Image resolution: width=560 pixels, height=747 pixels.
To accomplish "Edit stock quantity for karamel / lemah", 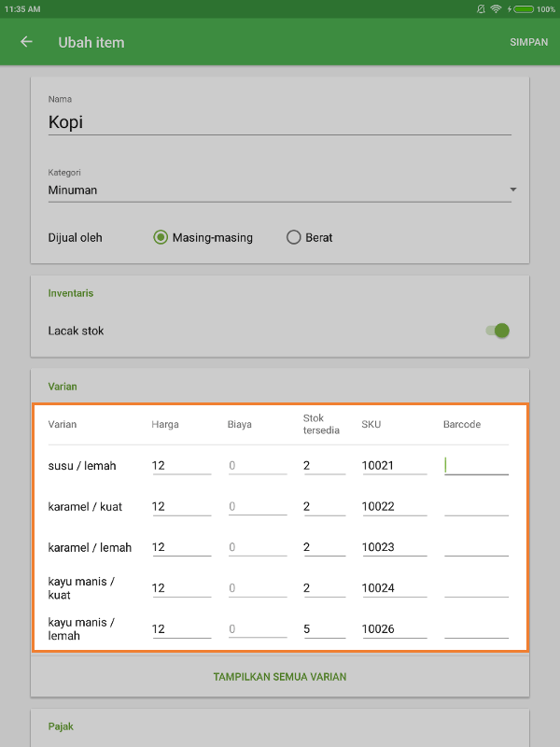I will click(323, 547).
